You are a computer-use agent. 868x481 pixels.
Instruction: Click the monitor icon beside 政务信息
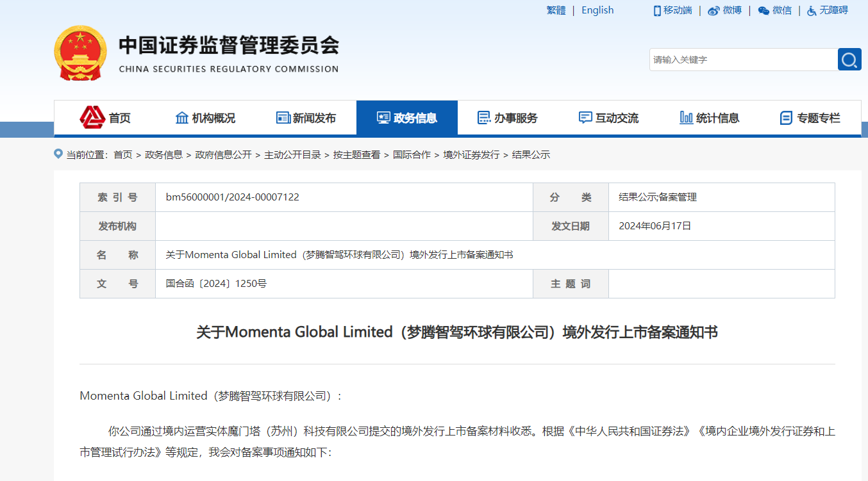383,118
